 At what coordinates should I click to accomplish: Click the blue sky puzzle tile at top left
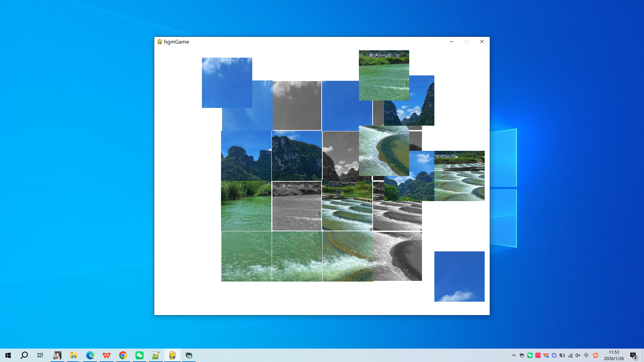[227, 82]
